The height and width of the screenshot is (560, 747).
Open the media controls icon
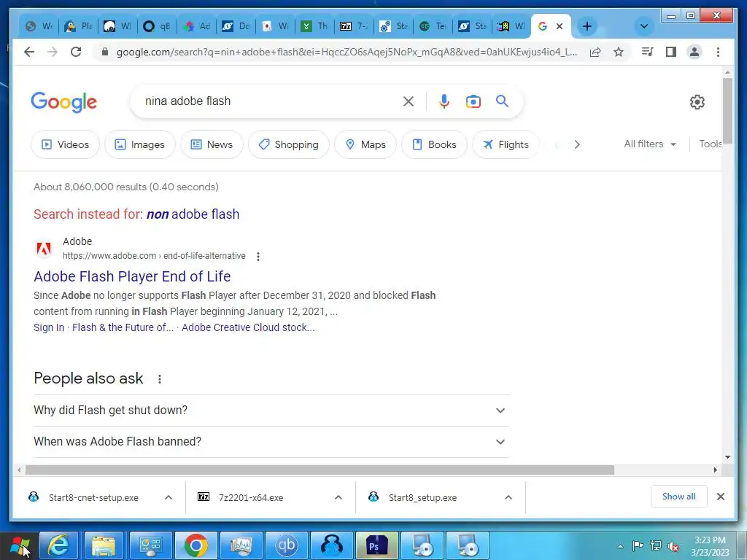648,52
